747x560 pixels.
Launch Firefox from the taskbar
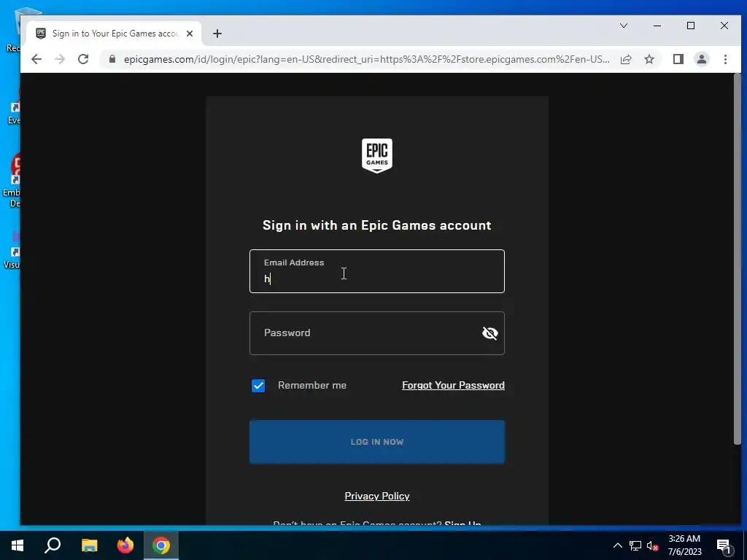(x=125, y=545)
